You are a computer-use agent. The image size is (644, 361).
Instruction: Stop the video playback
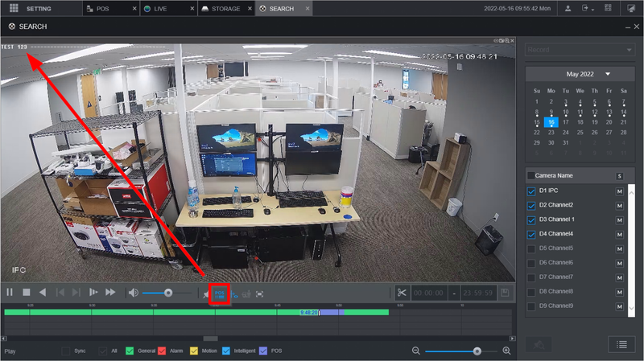[27, 292]
